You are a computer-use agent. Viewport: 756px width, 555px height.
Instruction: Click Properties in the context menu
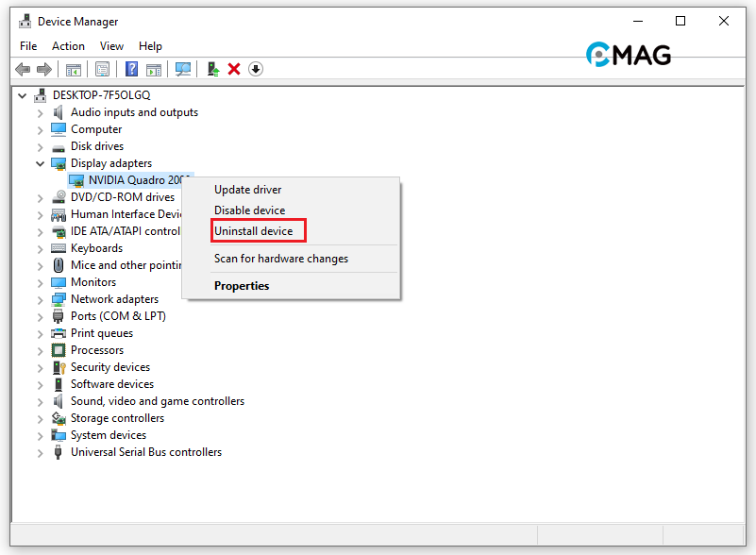click(242, 286)
